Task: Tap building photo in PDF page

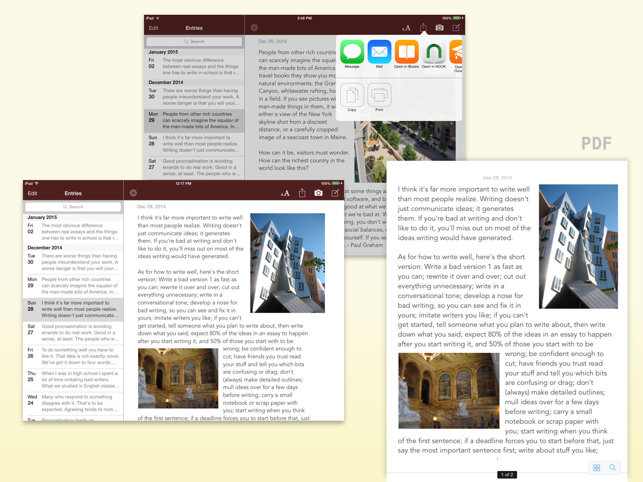Action: point(578,247)
